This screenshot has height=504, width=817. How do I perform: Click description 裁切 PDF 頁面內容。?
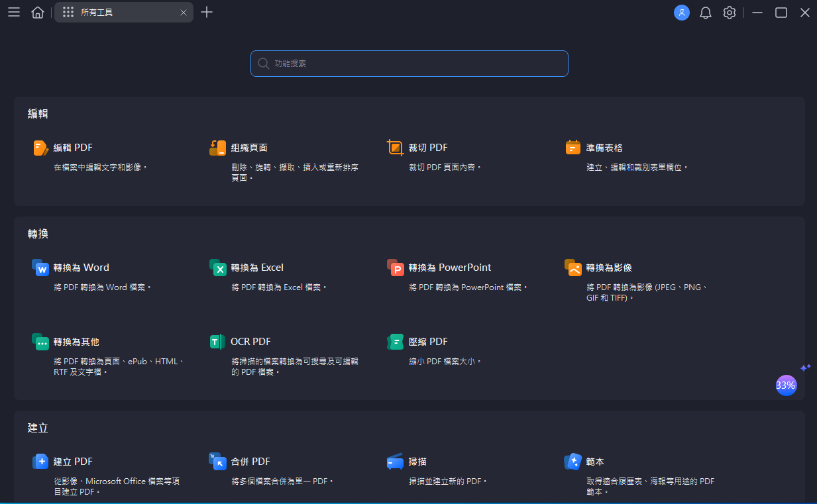[x=445, y=168]
